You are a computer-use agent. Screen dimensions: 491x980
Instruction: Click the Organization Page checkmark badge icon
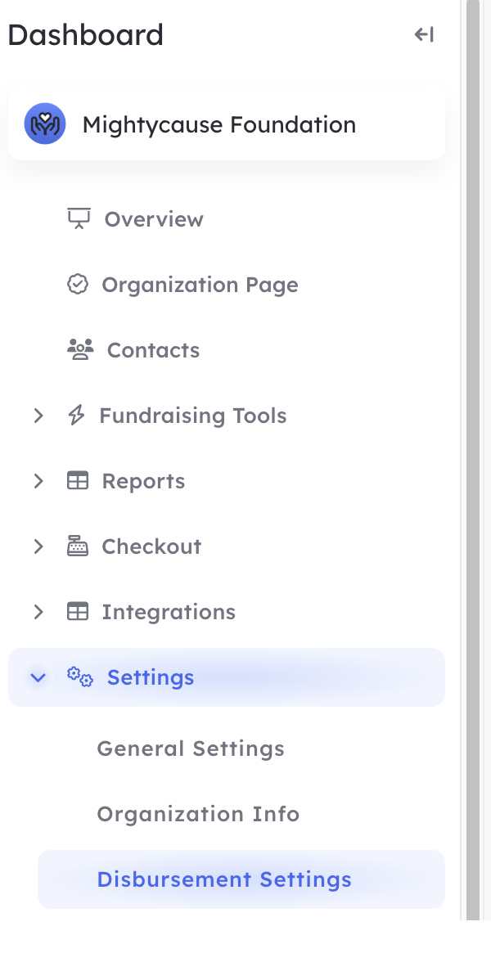pos(78,285)
